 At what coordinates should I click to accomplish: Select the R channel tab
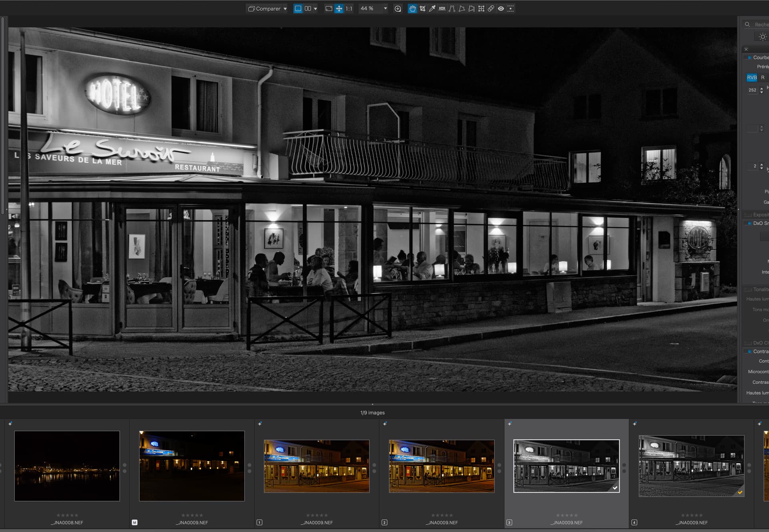[x=763, y=78]
